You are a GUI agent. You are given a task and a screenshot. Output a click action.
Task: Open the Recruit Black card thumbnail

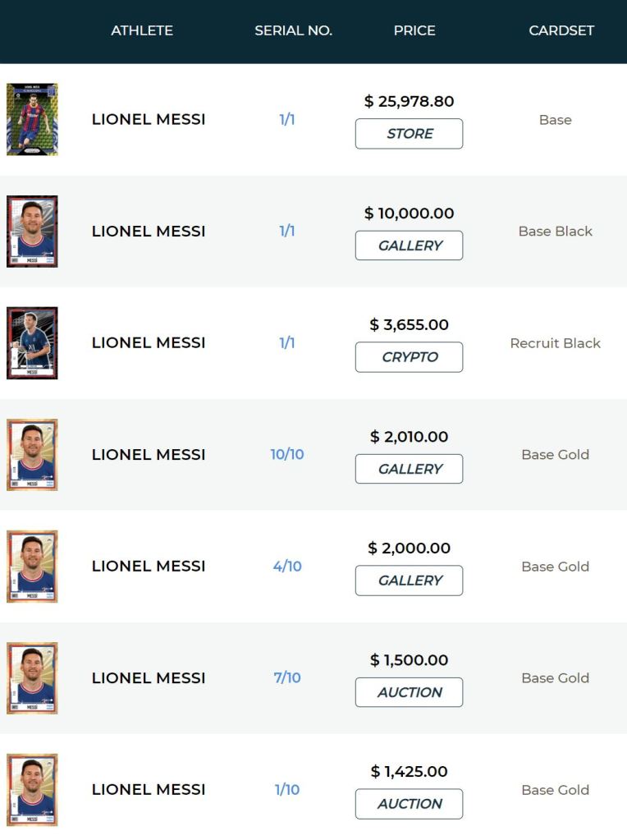(x=32, y=342)
